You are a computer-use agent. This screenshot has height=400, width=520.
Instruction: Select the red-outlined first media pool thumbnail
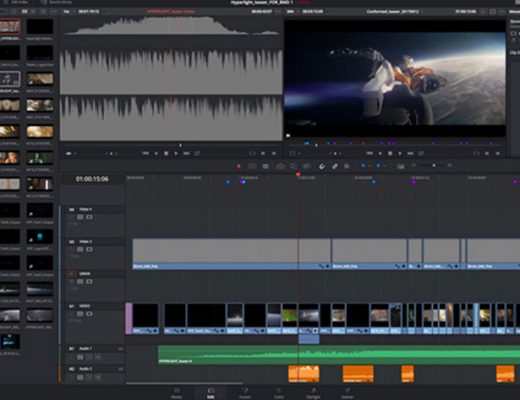coord(10,26)
